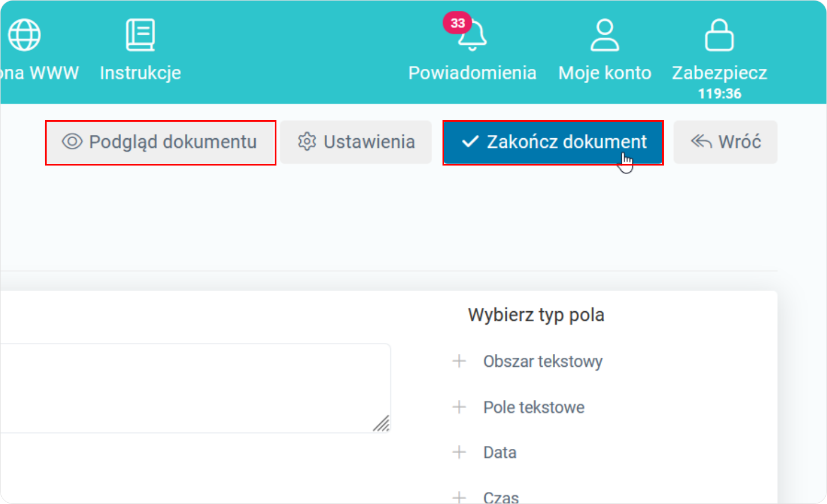The image size is (827, 504).
Task: Go back using the Wróć button
Action: 725,142
